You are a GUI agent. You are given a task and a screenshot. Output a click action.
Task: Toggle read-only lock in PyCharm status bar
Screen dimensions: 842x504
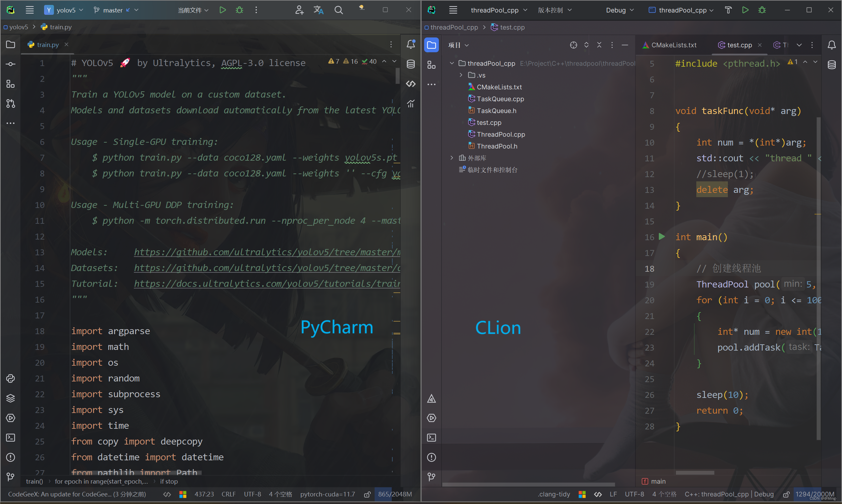[x=367, y=494]
